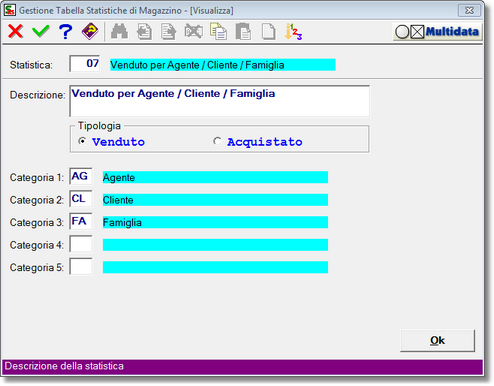Screen dimensions: 494x386
Task: Click the copy documents toolbar icon
Action: (219, 32)
